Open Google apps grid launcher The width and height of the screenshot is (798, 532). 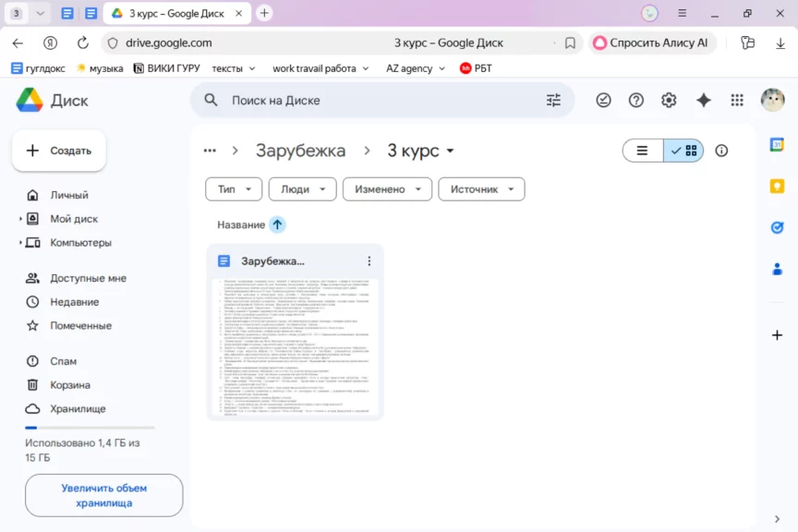pos(737,101)
